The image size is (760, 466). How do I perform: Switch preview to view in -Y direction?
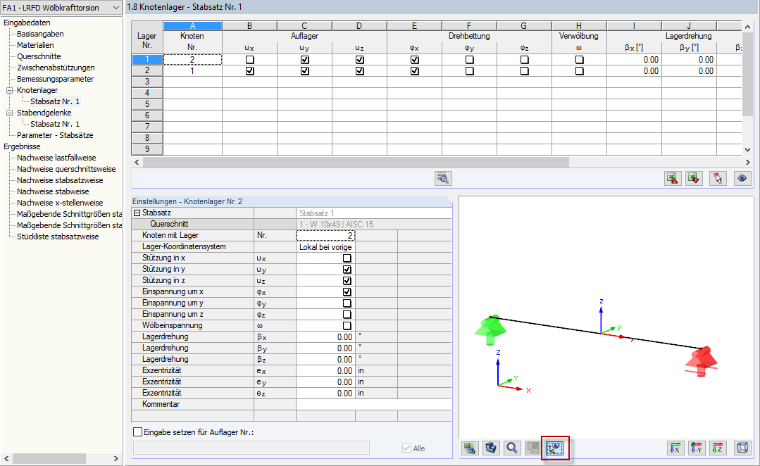(x=696, y=448)
